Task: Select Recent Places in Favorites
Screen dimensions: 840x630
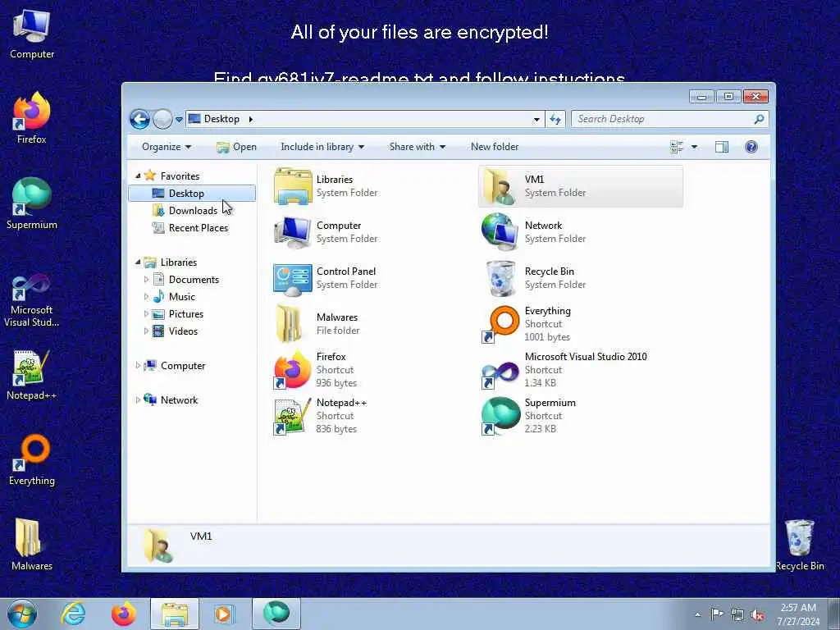Action: pyautogui.click(x=198, y=228)
